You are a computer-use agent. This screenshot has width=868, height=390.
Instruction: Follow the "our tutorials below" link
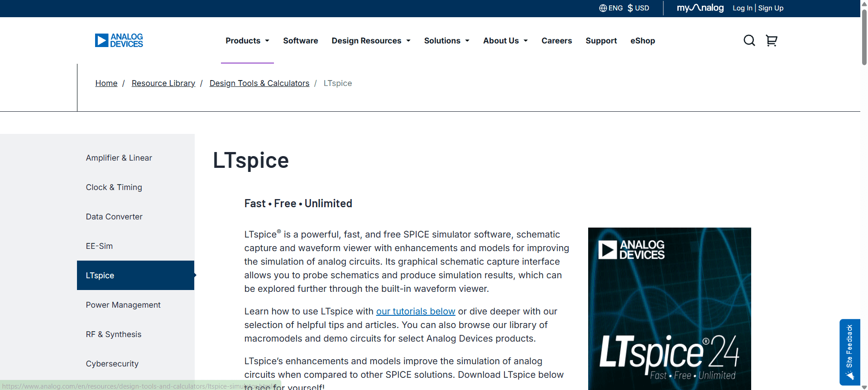[x=415, y=311]
